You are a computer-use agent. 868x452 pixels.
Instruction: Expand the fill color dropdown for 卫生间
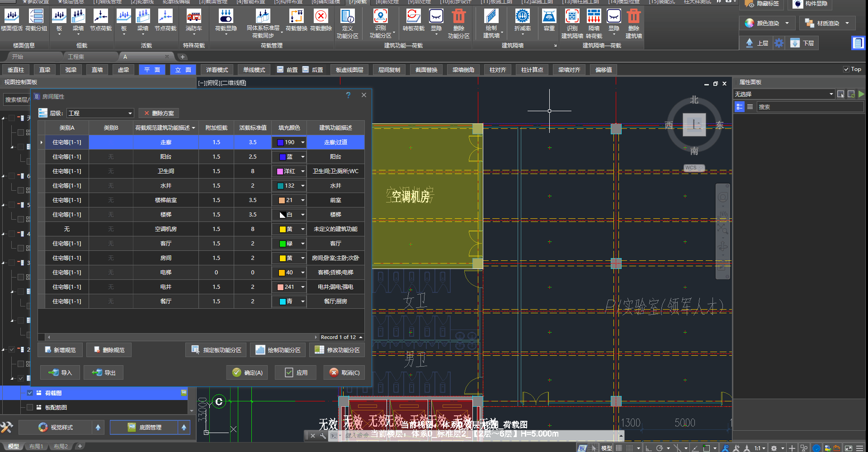302,171
